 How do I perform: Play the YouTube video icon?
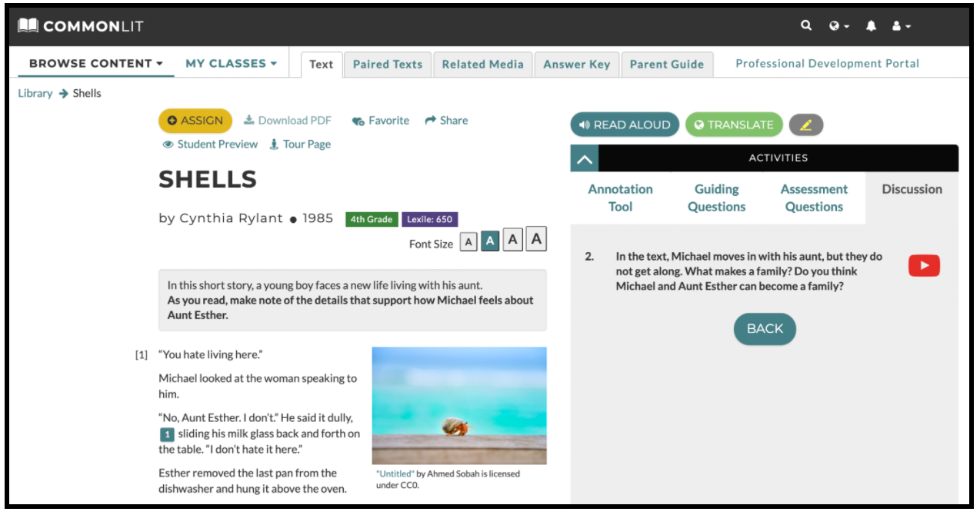pyautogui.click(x=924, y=265)
